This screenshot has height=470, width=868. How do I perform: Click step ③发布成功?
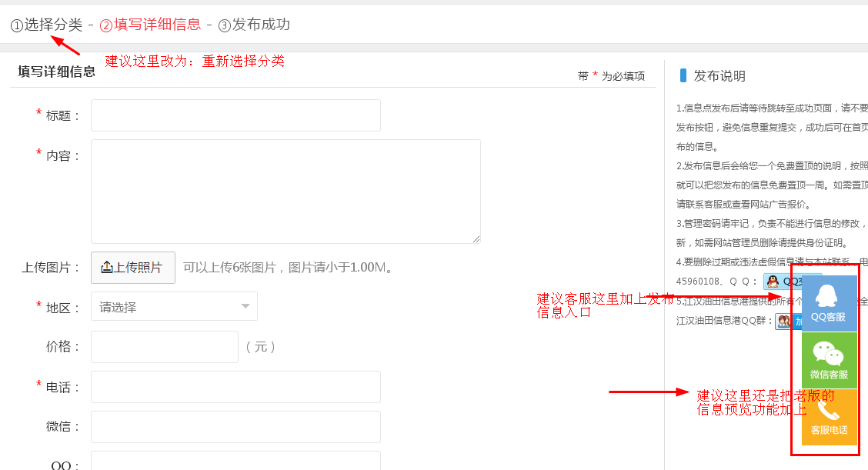click(x=254, y=25)
